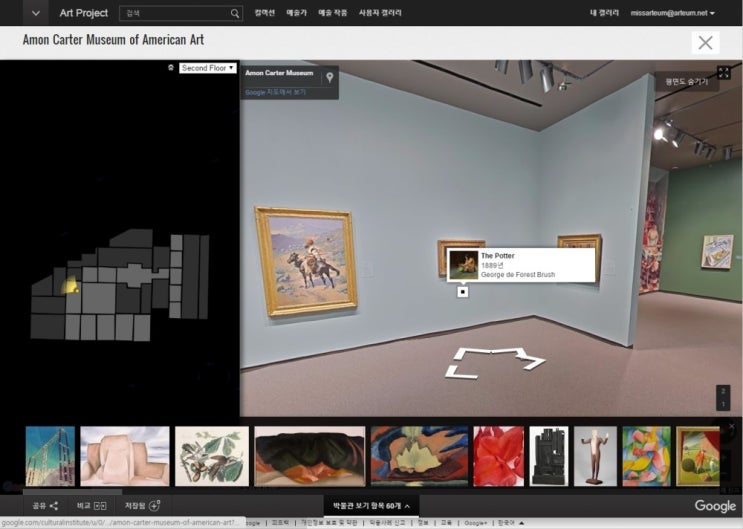Click the Google logo at bottom right
Screen dimensions: 743x529
tap(715, 506)
